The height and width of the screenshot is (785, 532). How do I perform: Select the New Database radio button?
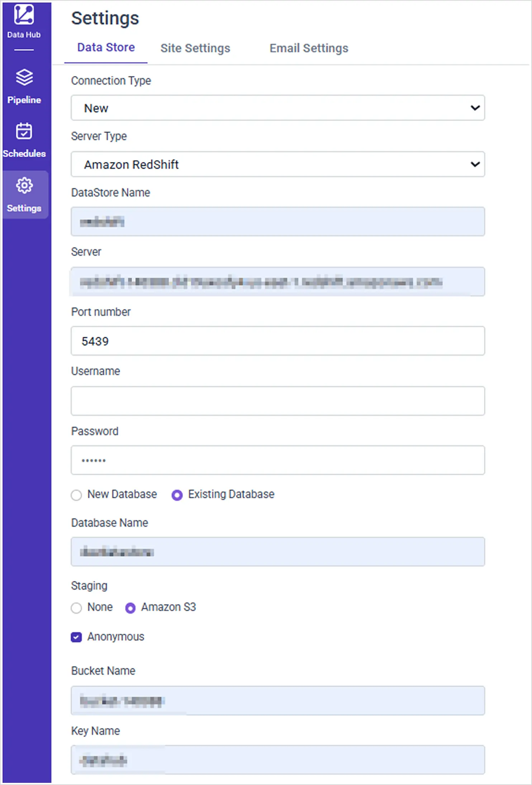(76, 495)
